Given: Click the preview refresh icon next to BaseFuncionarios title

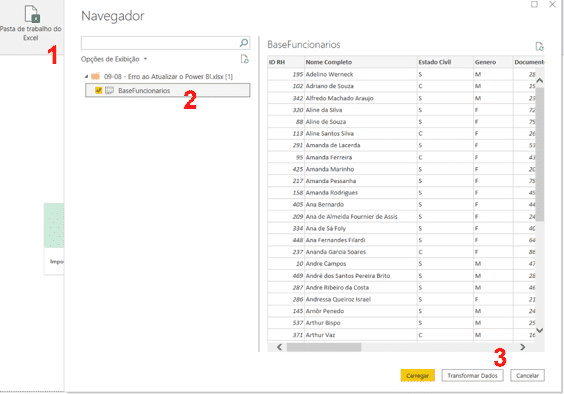Looking at the screenshot, I should pos(539,46).
